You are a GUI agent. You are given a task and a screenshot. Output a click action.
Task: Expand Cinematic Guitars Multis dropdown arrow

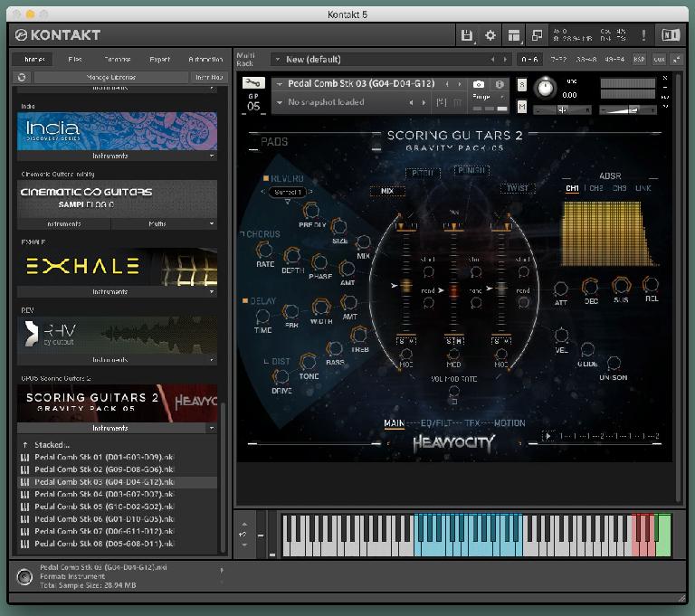coord(212,223)
